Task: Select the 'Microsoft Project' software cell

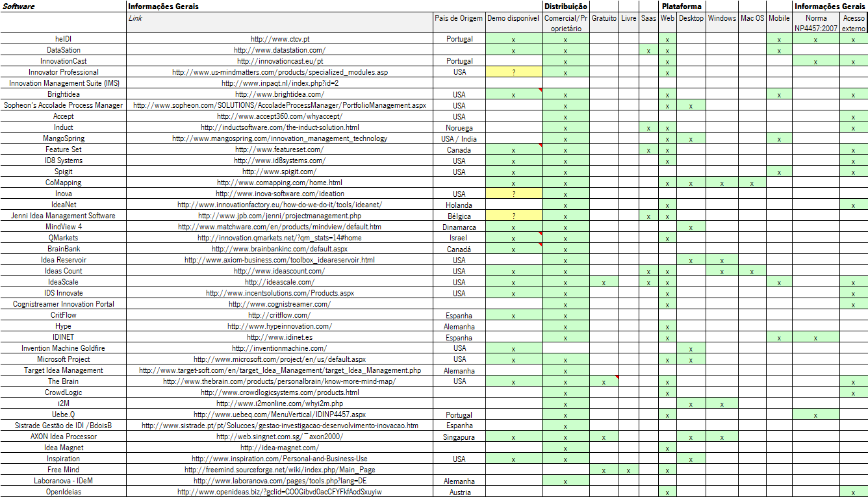Action: coord(63,359)
